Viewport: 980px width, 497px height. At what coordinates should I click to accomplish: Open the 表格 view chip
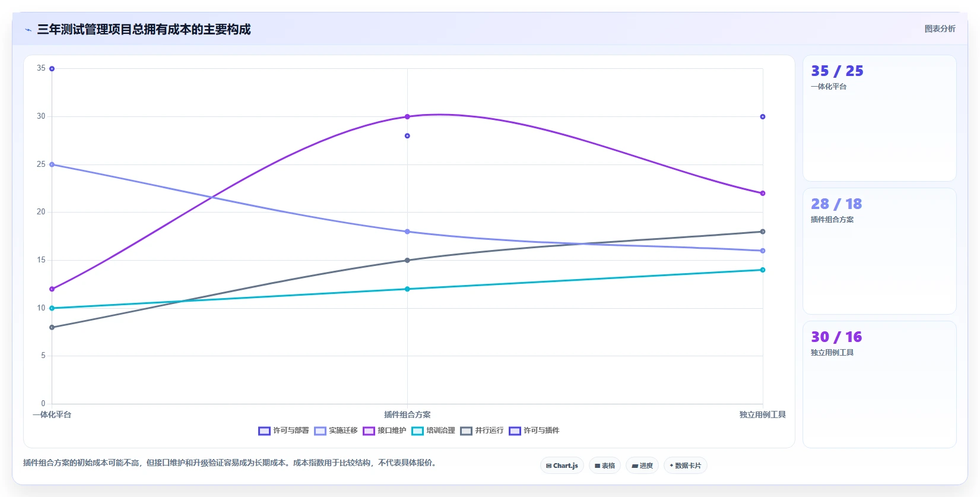tap(605, 466)
